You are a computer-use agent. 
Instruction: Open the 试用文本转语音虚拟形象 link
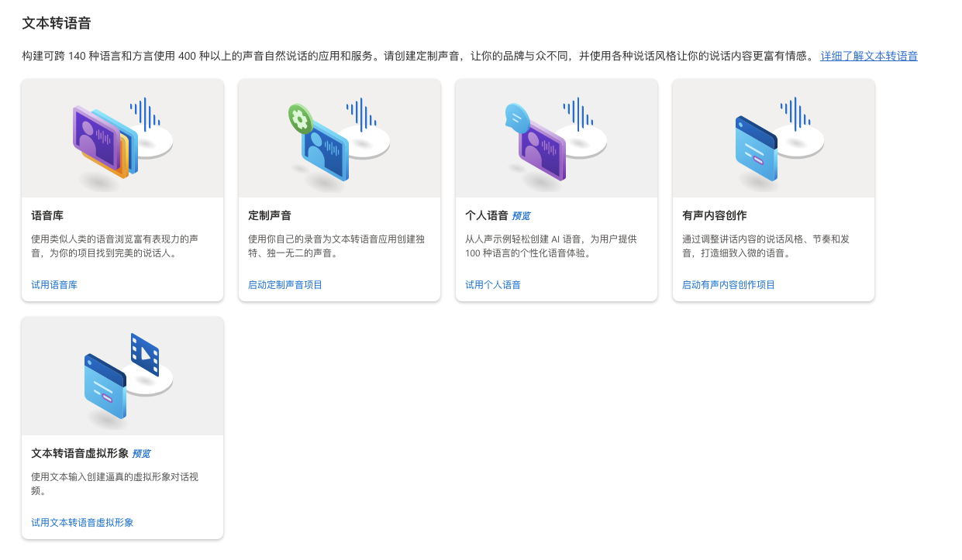click(82, 523)
